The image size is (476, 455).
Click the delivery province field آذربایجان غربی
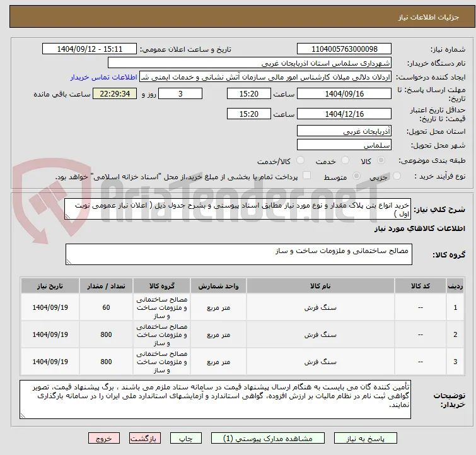pyautogui.click(x=344, y=131)
